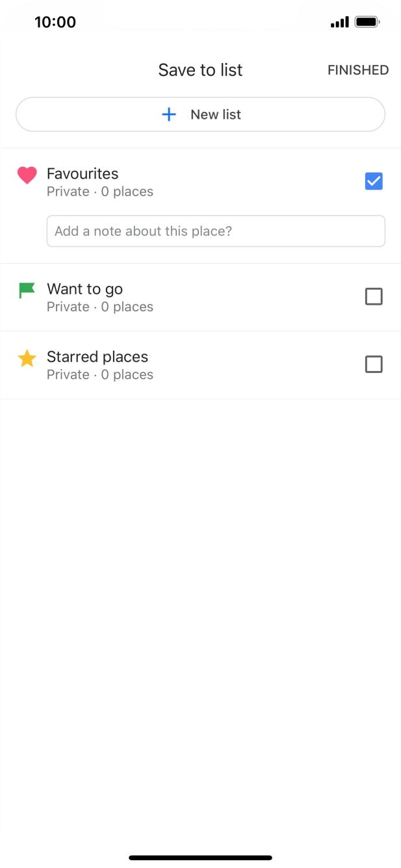Viewport: 401px width, 868px height.
Task: Tap the battery icon in status bar
Action: [x=368, y=23]
